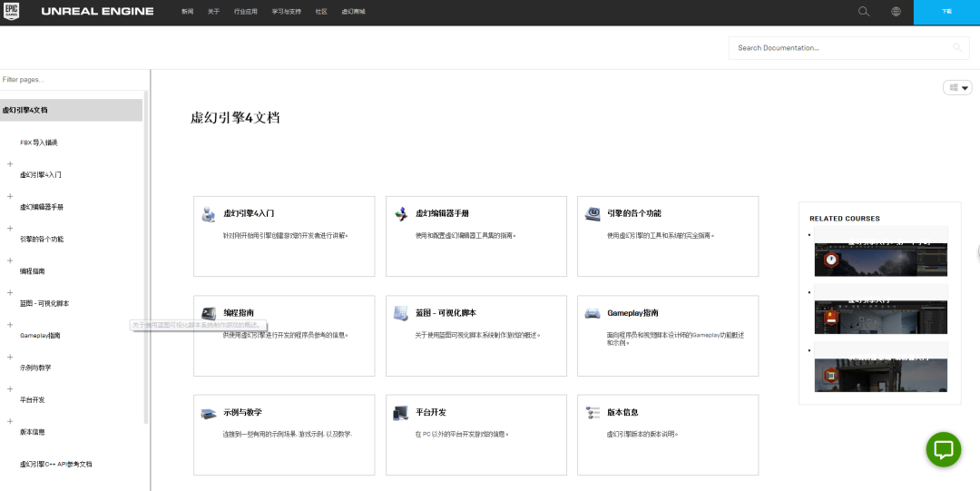
Task: Focus the Filter pages field
Action: coord(73,80)
